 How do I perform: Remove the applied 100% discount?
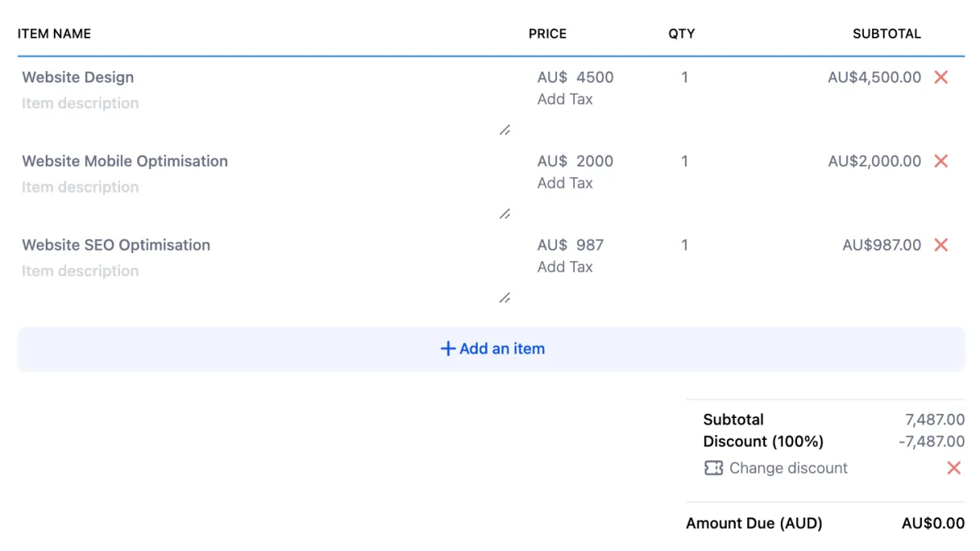953,468
